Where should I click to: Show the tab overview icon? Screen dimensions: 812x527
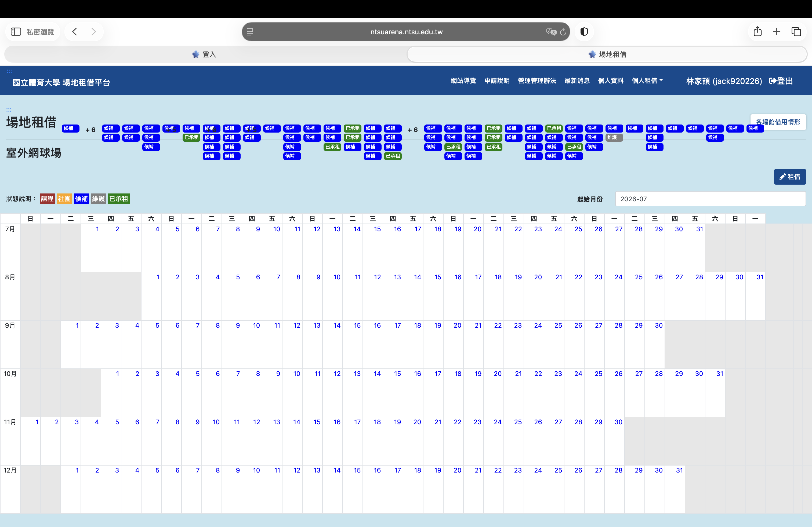tap(796, 32)
